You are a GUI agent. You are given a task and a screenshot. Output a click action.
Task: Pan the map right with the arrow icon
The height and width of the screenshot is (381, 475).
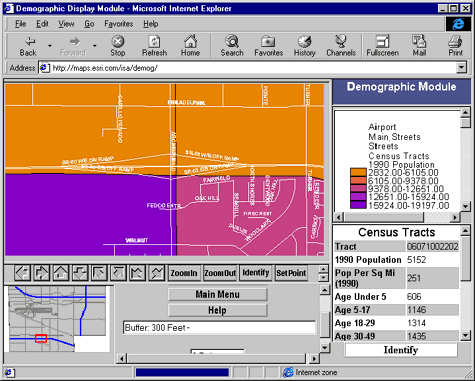click(42, 273)
